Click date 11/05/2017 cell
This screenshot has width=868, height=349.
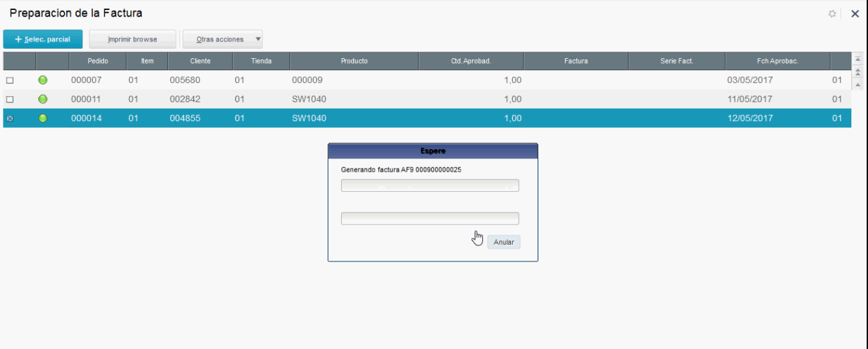point(750,99)
